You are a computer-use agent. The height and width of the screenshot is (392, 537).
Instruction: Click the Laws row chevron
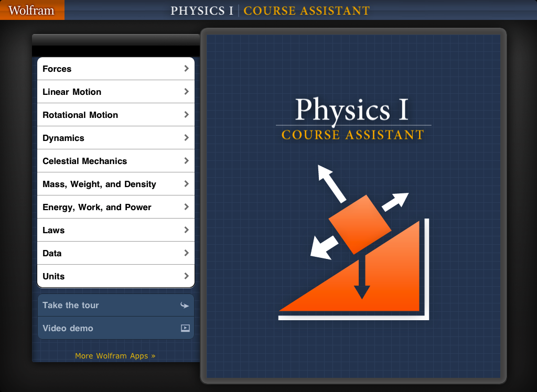(x=186, y=230)
